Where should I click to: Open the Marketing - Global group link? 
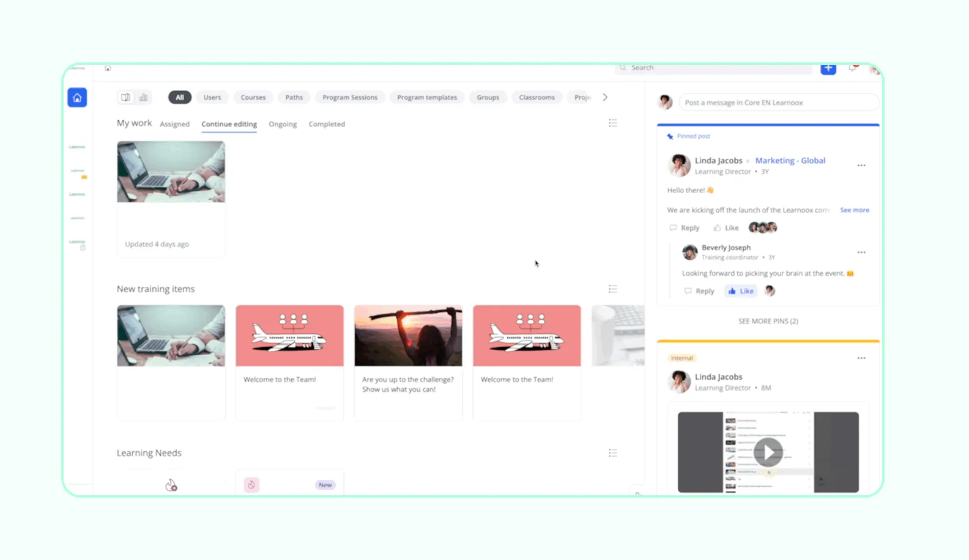click(x=790, y=161)
